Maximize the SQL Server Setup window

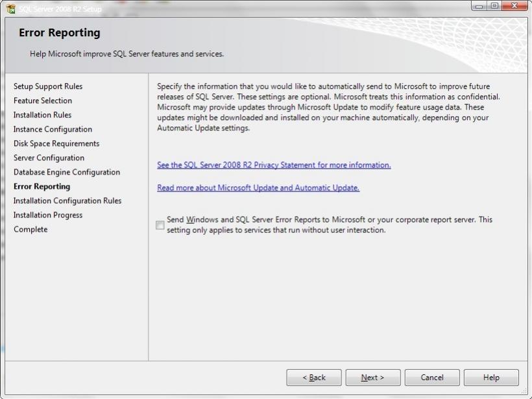(494, 6)
